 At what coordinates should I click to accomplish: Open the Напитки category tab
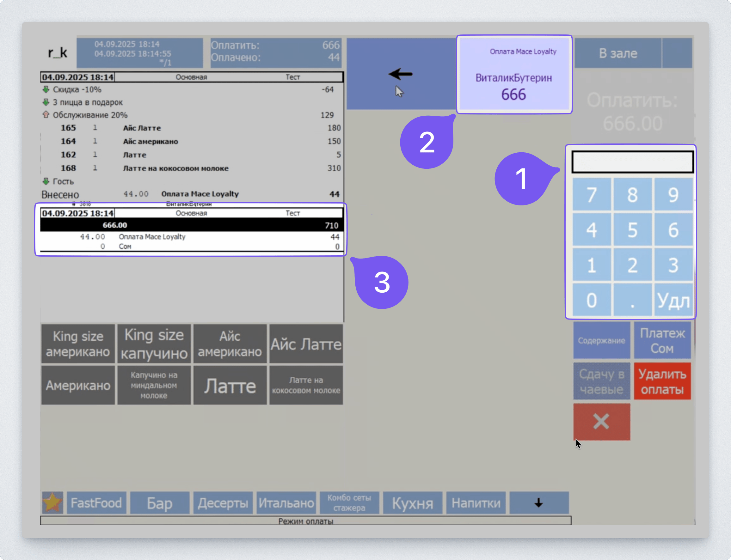[x=476, y=503]
